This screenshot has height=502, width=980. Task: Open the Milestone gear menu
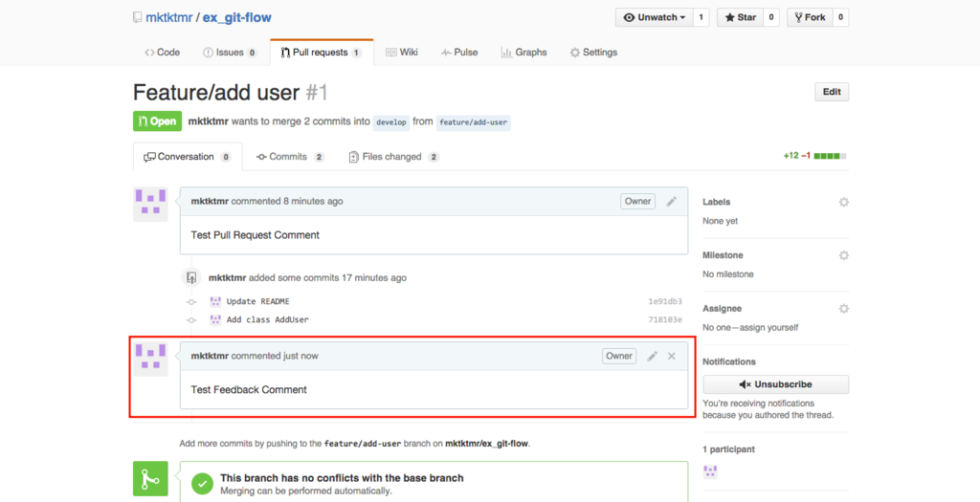click(844, 255)
